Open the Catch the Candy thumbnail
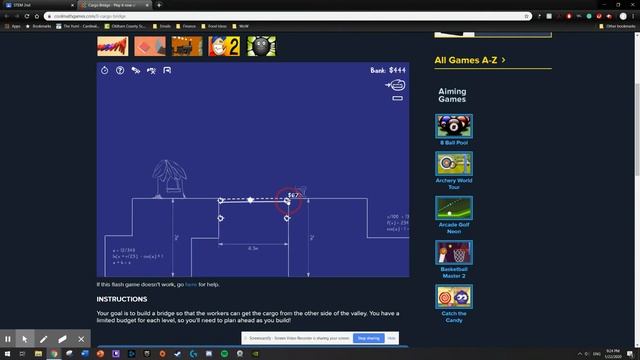Screen dimensions: 640x360 (x=454, y=297)
